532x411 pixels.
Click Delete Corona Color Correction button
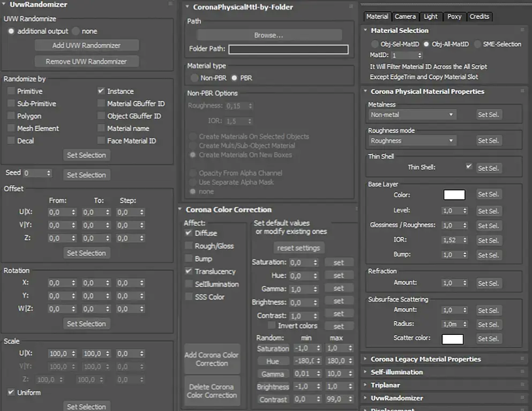pyautogui.click(x=212, y=391)
